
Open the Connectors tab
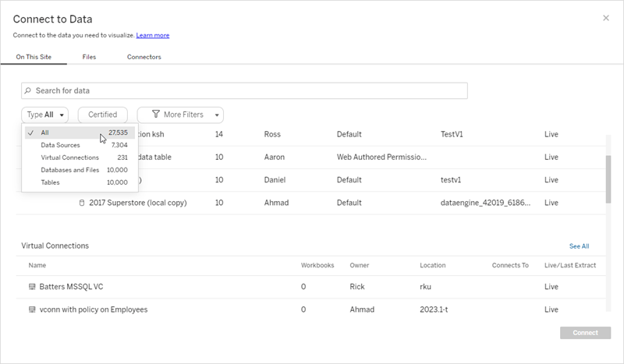[144, 57]
